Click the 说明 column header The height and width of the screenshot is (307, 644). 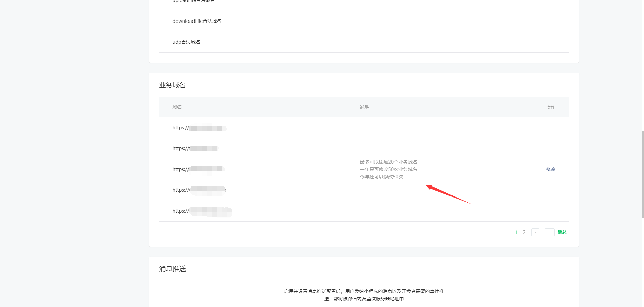[364, 107]
